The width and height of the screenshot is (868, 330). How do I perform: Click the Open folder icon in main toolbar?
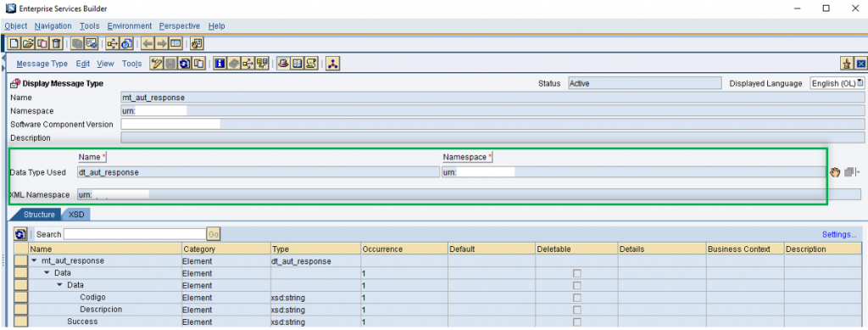click(28, 43)
